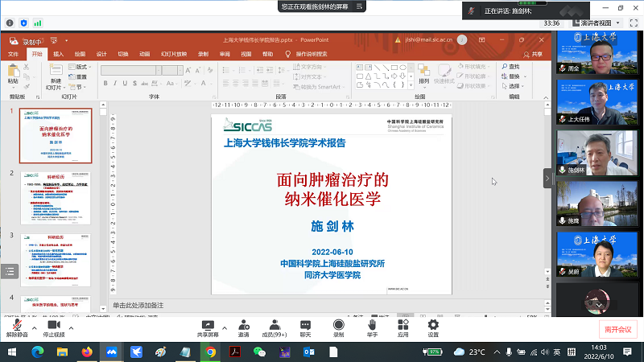Open meeting info icon at top left

[x=10, y=23]
